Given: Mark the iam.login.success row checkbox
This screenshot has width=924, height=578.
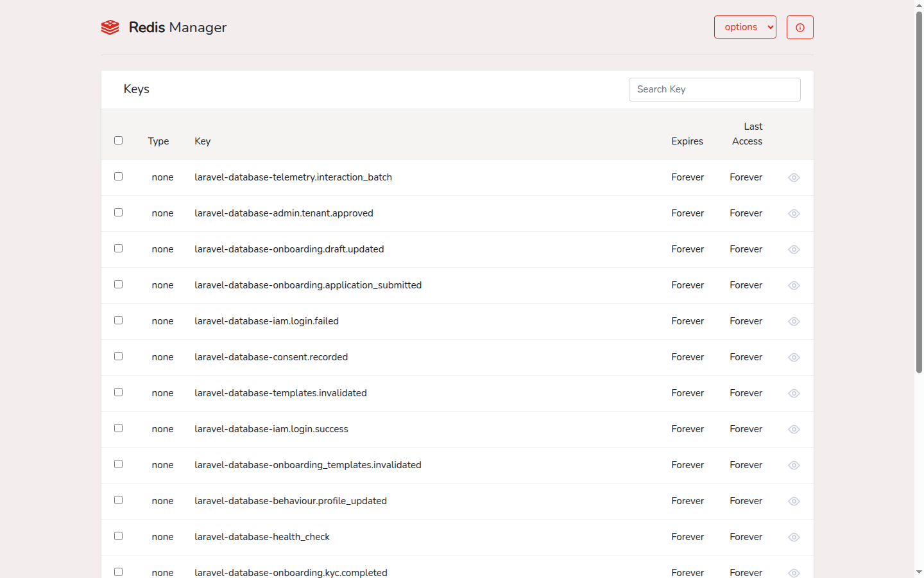Looking at the screenshot, I should (118, 428).
